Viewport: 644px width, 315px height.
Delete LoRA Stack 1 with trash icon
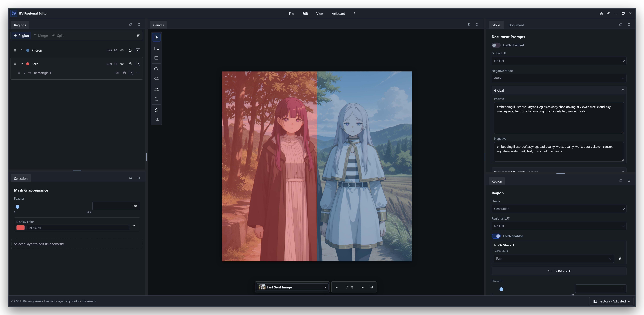620,259
